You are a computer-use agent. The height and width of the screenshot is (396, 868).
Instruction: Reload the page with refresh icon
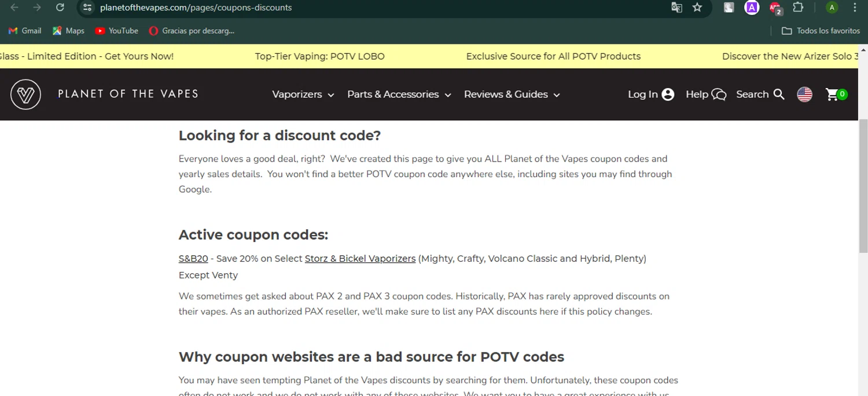(x=60, y=8)
